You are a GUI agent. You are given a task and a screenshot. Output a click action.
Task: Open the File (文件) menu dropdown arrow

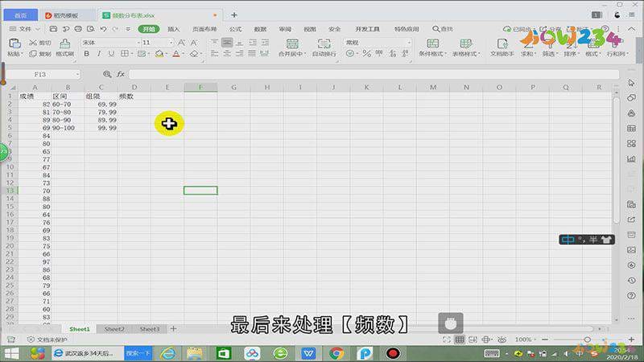37,29
